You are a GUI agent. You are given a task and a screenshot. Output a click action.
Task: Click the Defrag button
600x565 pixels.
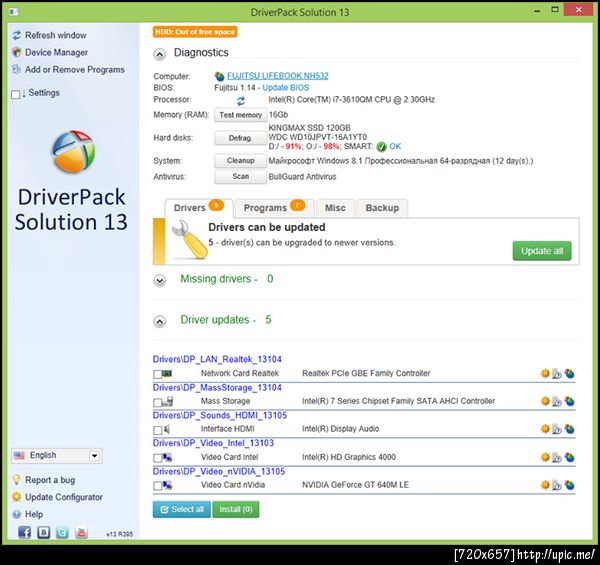point(240,138)
